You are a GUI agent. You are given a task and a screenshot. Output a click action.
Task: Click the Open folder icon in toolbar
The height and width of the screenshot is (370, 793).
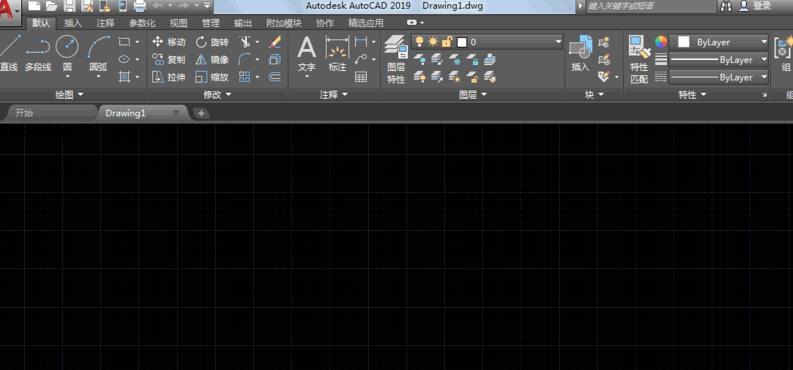pyautogui.click(x=52, y=6)
